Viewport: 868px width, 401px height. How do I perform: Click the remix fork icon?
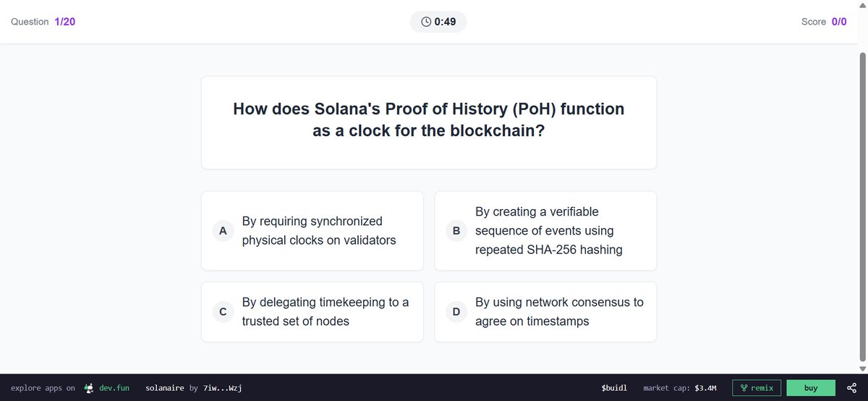744,388
